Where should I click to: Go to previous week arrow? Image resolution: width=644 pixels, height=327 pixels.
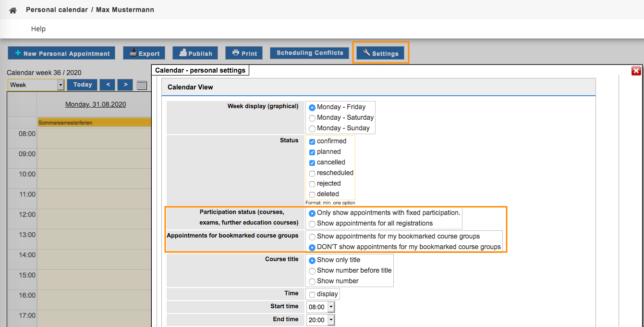[108, 85]
